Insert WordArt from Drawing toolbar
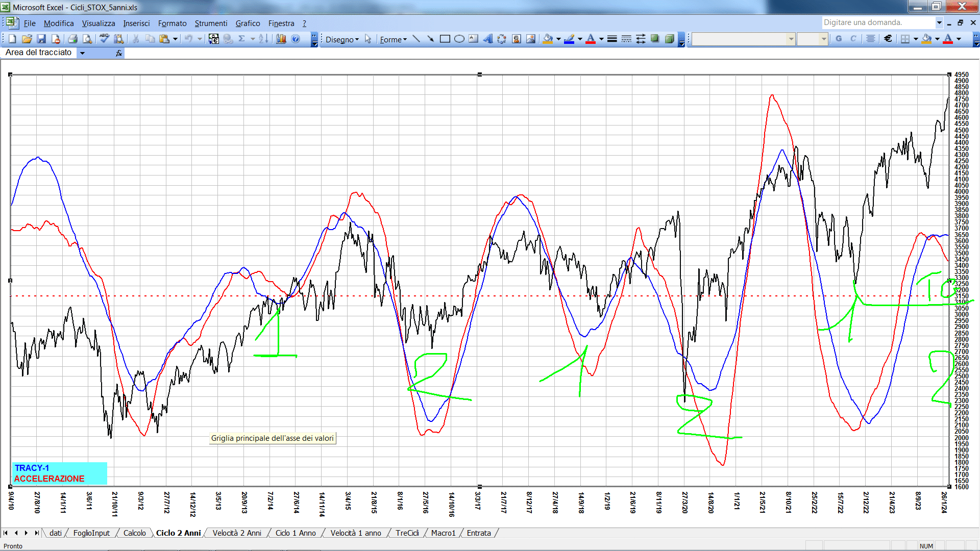This screenshot has width=980, height=551. (488, 39)
